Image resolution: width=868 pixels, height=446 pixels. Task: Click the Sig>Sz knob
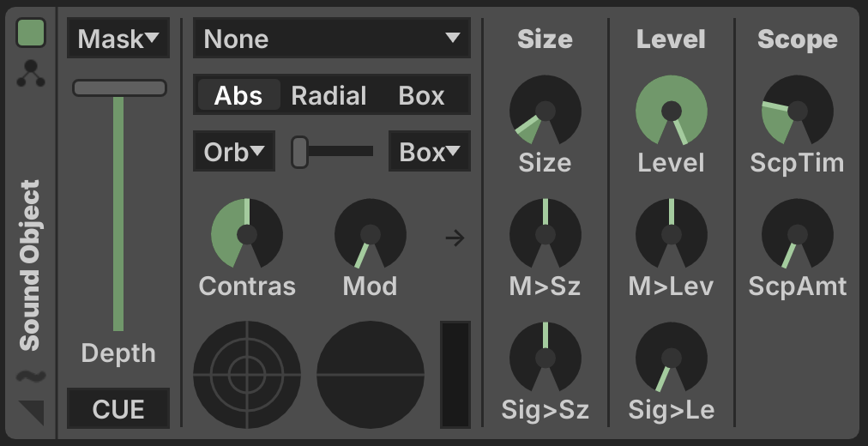[546, 358]
